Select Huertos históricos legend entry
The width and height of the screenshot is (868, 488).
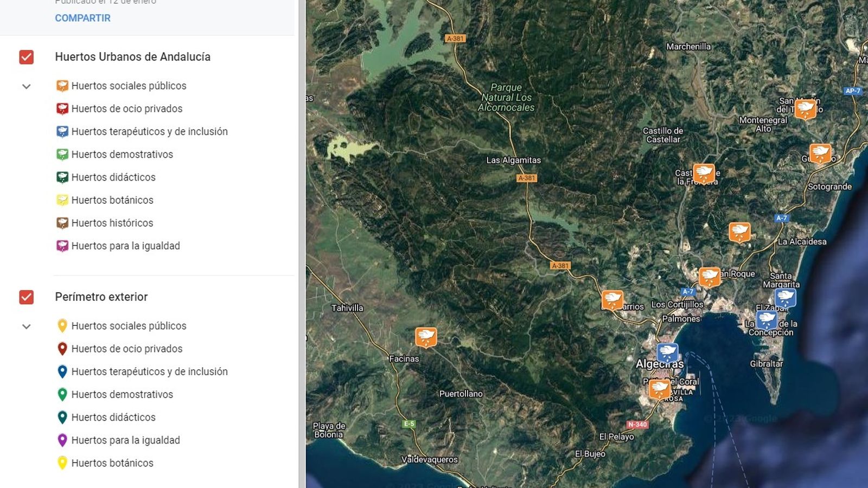click(x=112, y=223)
